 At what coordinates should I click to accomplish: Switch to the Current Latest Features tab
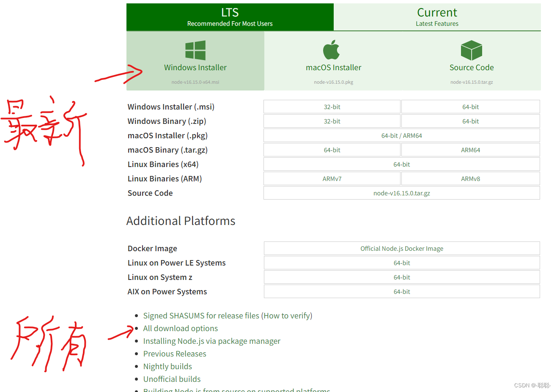(437, 17)
